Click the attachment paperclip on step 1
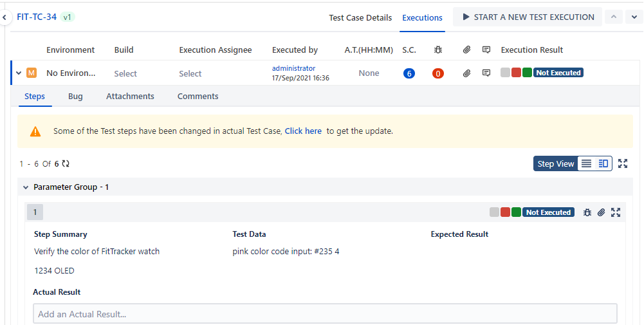The height and width of the screenshot is (325, 644). 602,212
